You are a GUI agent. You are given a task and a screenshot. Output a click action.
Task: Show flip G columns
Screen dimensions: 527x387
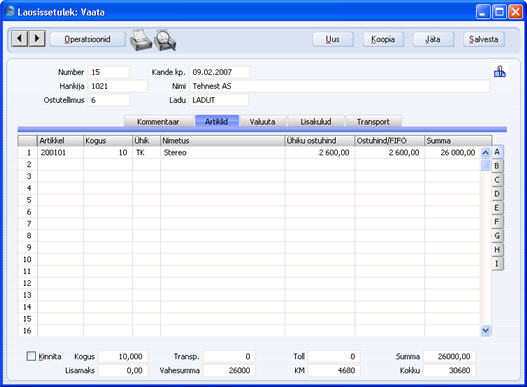(x=497, y=235)
